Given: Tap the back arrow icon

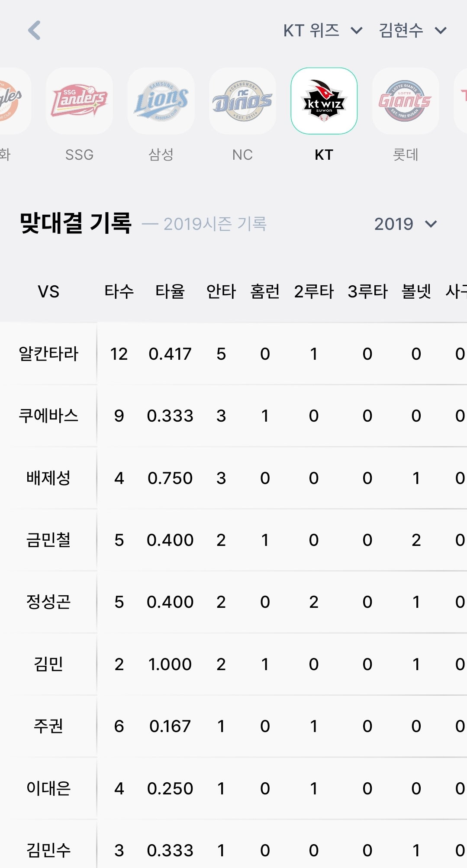Looking at the screenshot, I should pos(34,30).
